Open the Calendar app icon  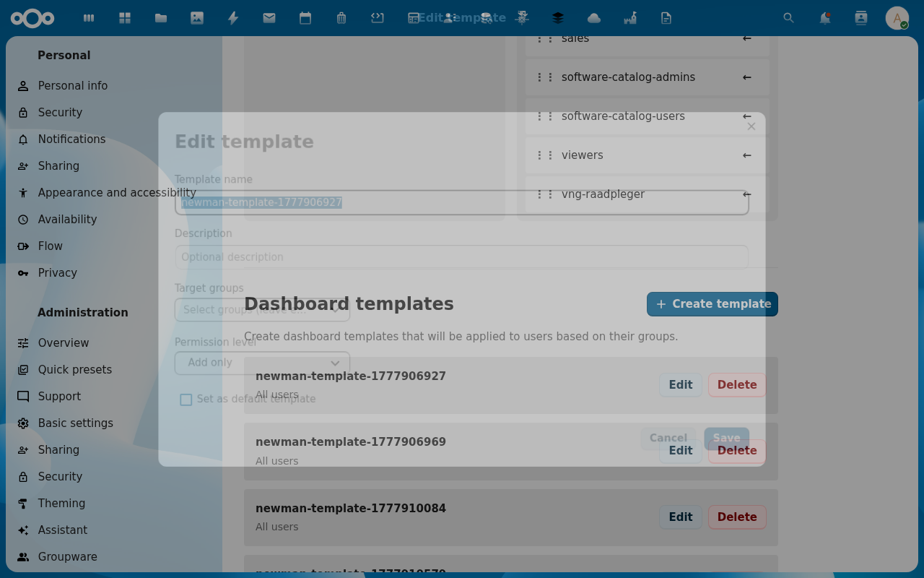(305, 18)
